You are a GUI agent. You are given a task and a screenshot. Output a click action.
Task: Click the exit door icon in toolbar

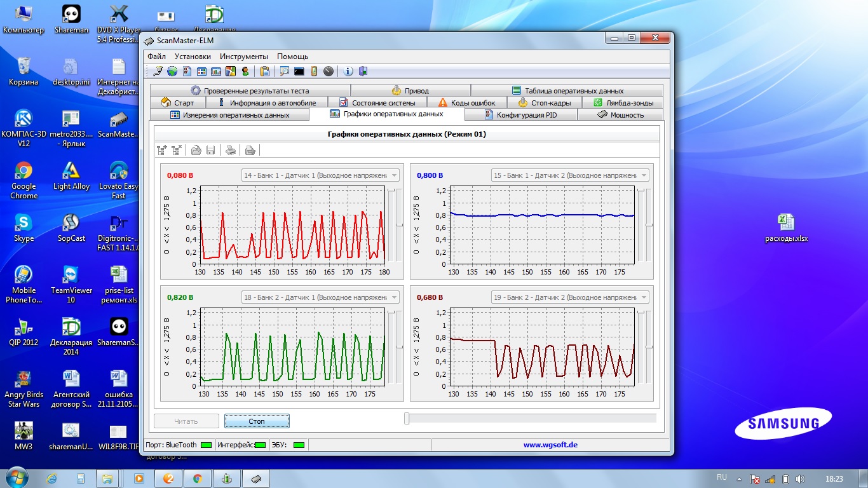[363, 71]
